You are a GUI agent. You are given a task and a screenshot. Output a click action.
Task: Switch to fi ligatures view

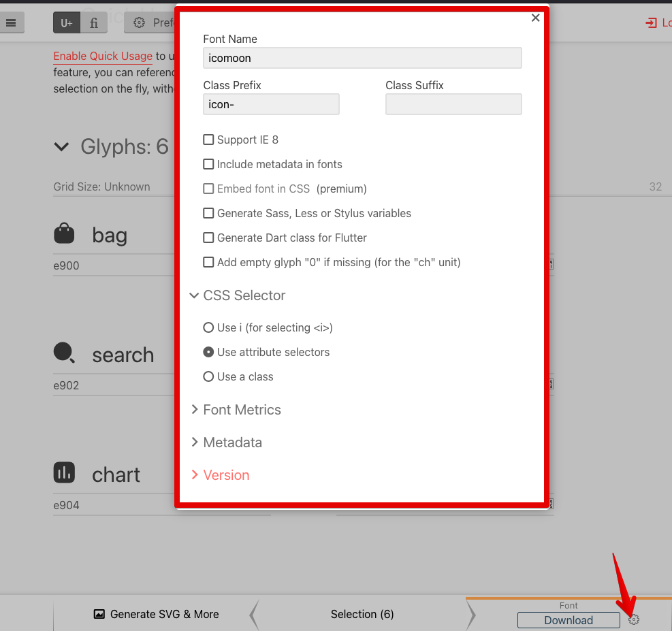click(93, 22)
